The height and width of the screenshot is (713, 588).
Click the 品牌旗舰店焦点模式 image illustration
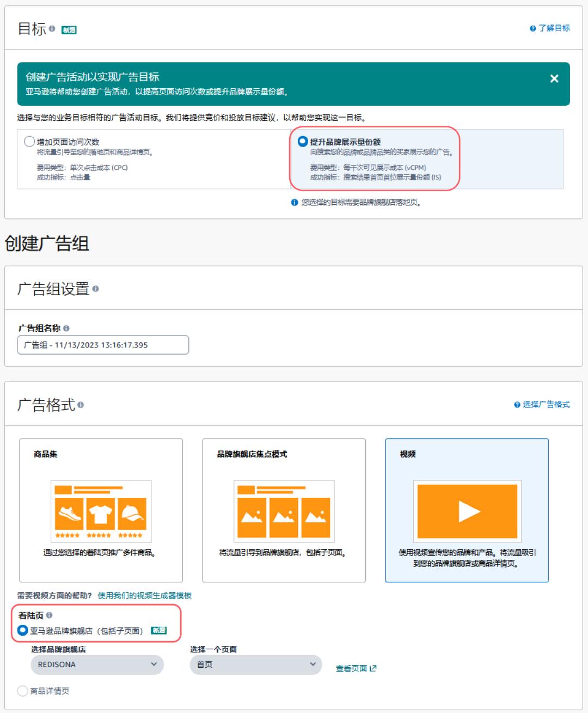click(x=284, y=511)
